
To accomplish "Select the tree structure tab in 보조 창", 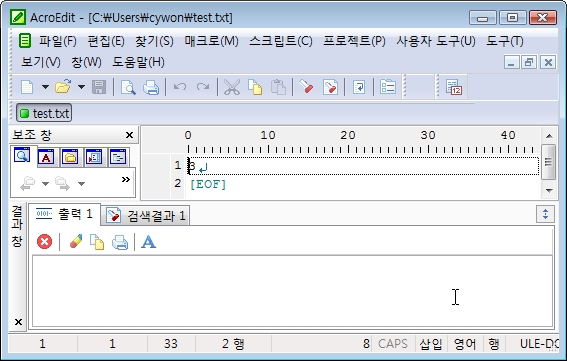I will (x=118, y=157).
